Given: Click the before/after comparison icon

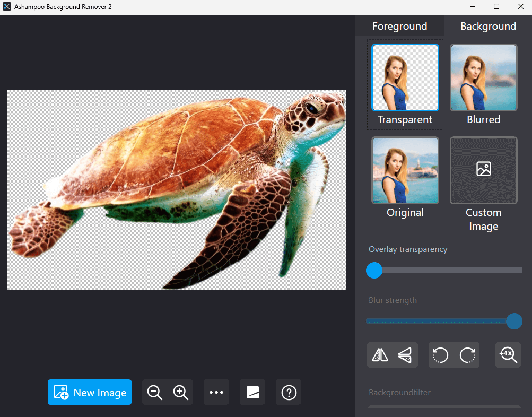Looking at the screenshot, I should tap(252, 393).
